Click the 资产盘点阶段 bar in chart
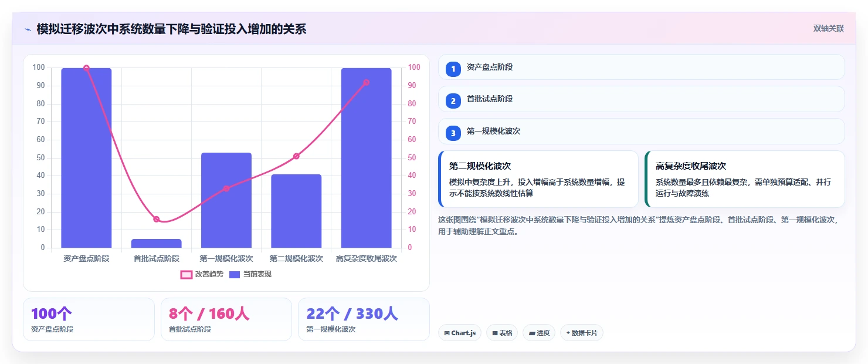 (x=86, y=158)
